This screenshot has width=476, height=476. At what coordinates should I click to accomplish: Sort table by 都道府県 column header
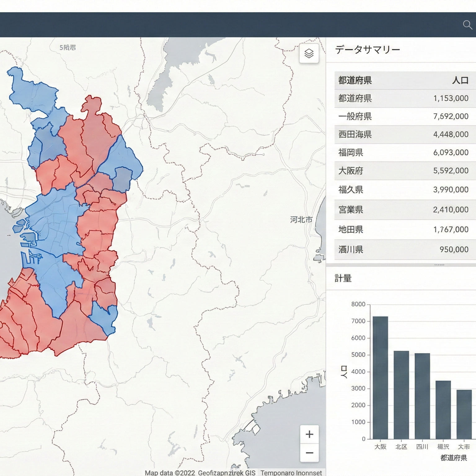click(x=355, y=81)
